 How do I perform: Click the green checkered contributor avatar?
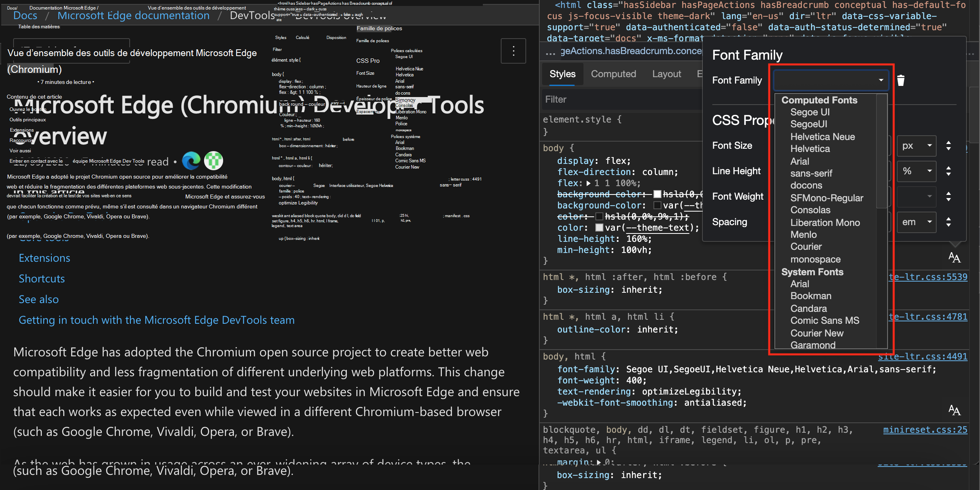click(214, 161)
